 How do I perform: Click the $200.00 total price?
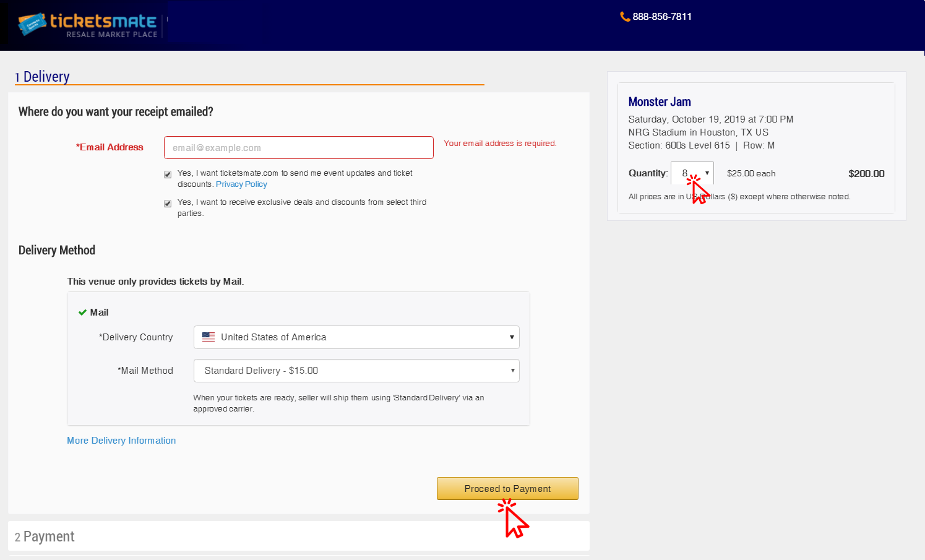click(866, 174)
